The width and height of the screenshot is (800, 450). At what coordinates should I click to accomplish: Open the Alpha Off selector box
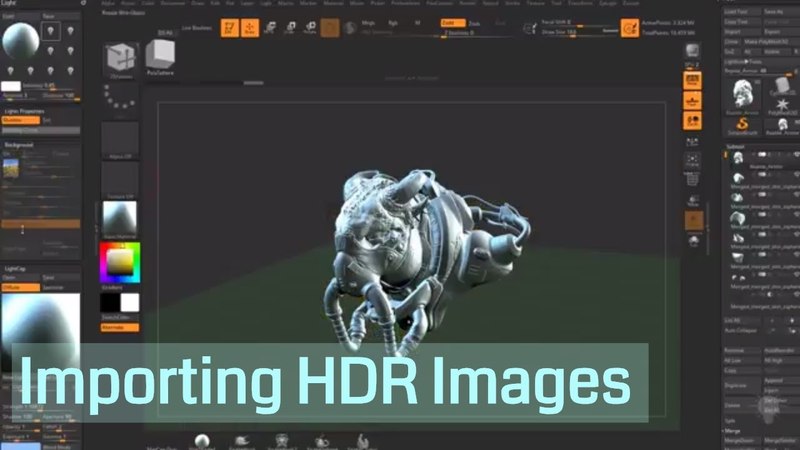[120, 140]
